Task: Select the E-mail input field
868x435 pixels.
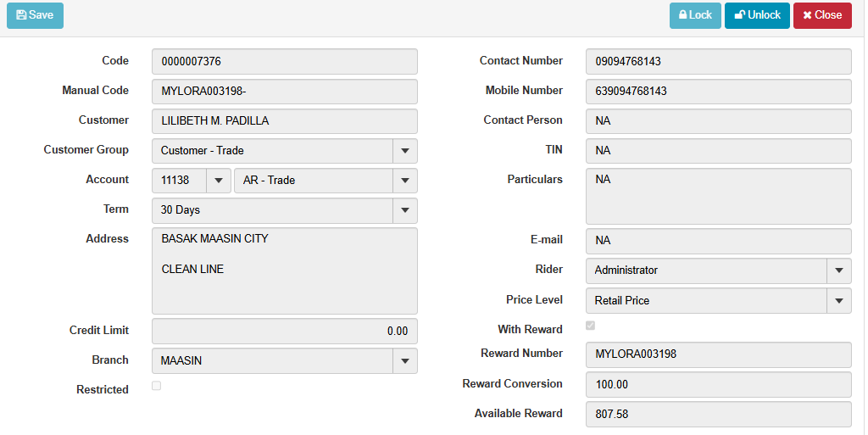Action: 718,241
